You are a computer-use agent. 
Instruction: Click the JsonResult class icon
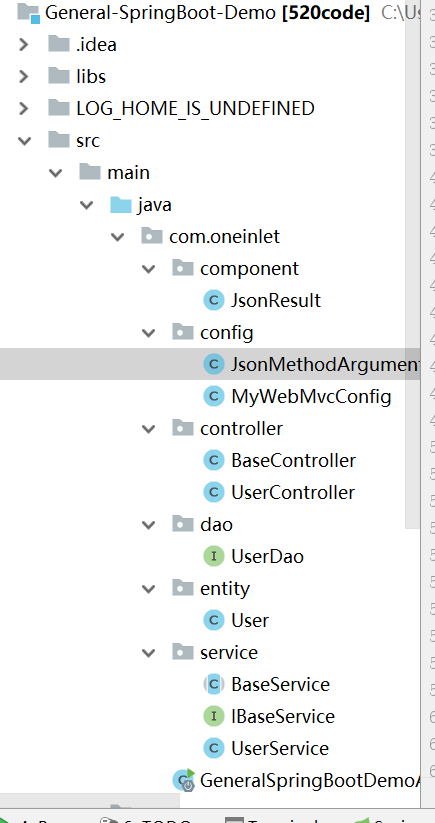pyautogui.click(x=214, y=300)
